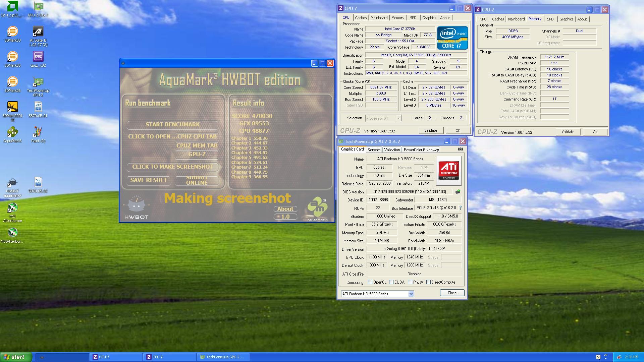Click the BIOS save icon in GPU-Z
The height and width of the screenshot is (362, 644).
click(458, 192)
